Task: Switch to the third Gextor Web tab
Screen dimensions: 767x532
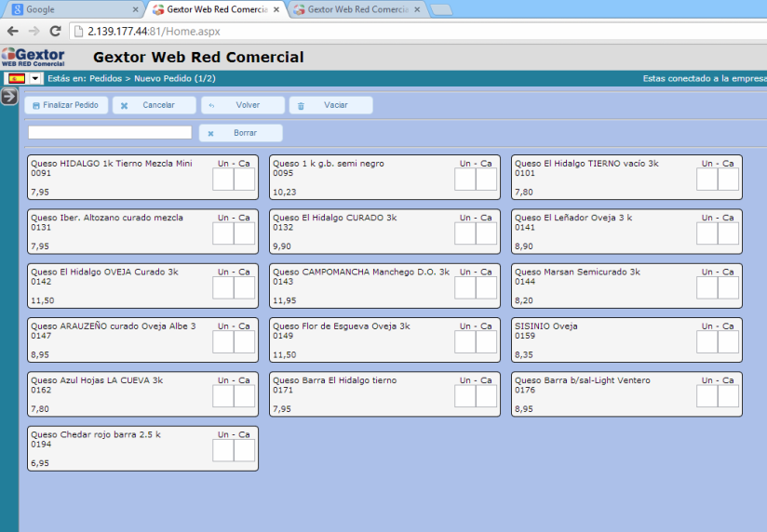Action: click(x=354, y=9)
